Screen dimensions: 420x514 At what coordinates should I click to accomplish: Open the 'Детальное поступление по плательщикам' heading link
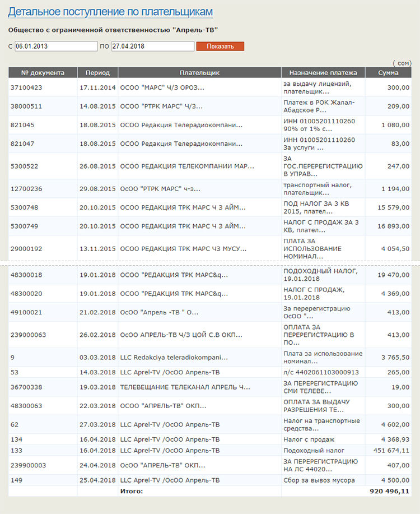(x=110, y=12)
